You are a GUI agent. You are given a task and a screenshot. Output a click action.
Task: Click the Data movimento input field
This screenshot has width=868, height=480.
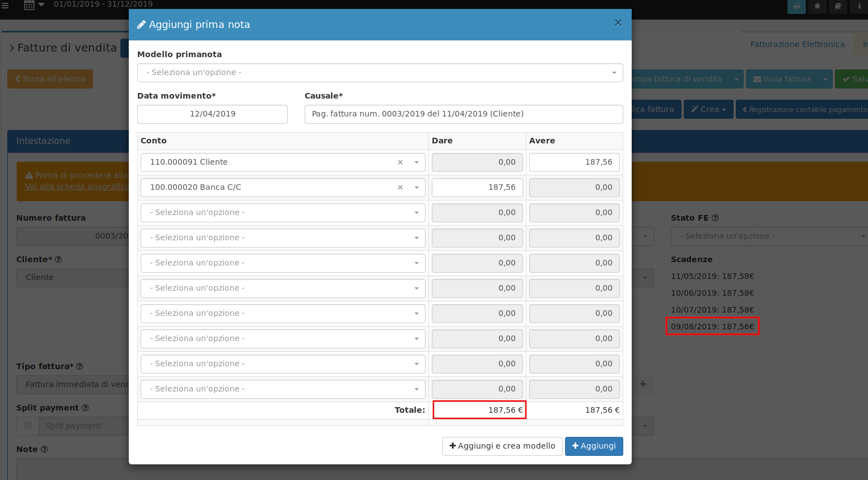point(212,114)
